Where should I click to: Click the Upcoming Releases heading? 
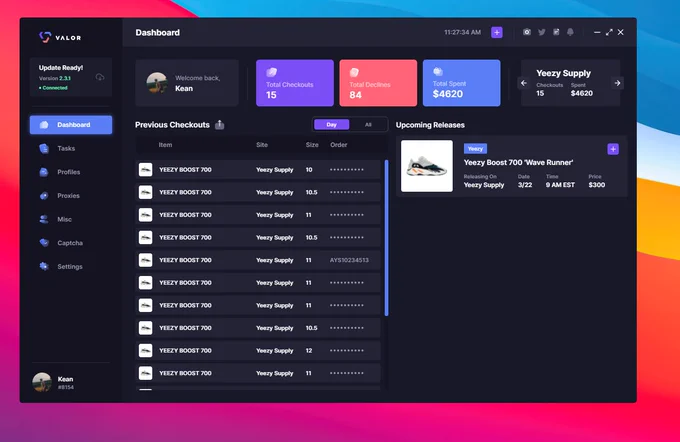[x=430, y=125]
